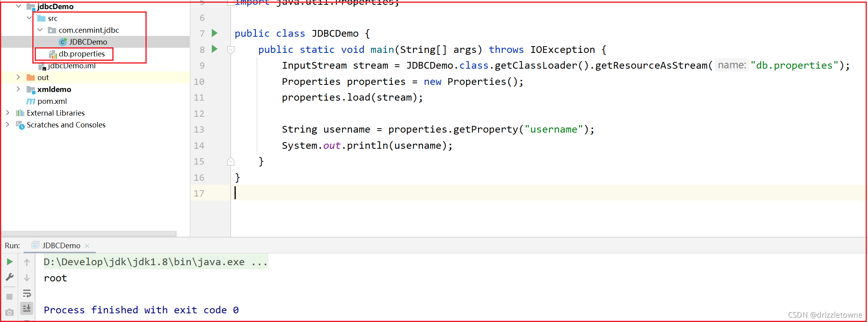
Task: Select the src folder
Action: click(x=53, y=18)
